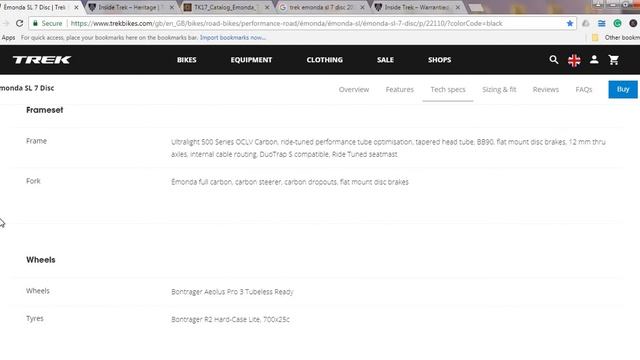Viewport: 640px width, 360px height.
Task: Select the Tech specs section
Action: point(448,89)
